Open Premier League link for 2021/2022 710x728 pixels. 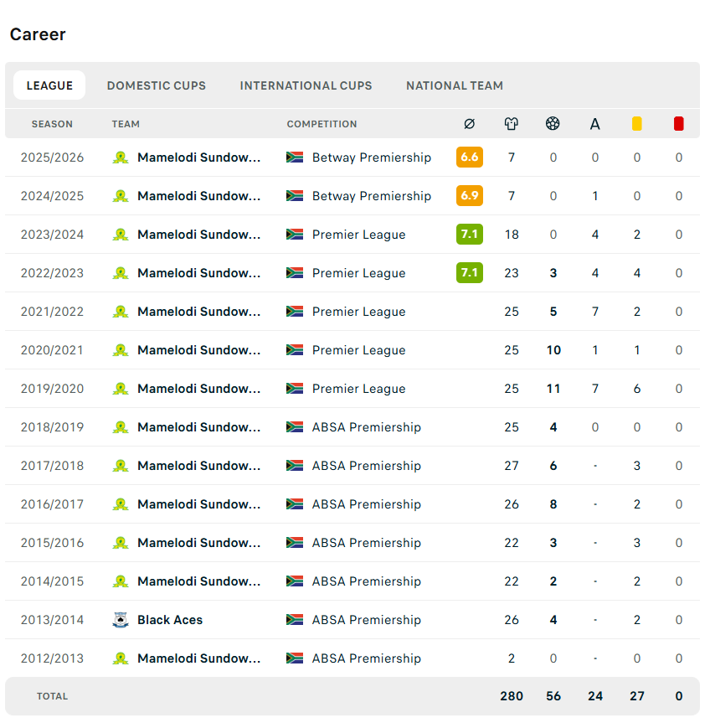(x=358, y=312)
